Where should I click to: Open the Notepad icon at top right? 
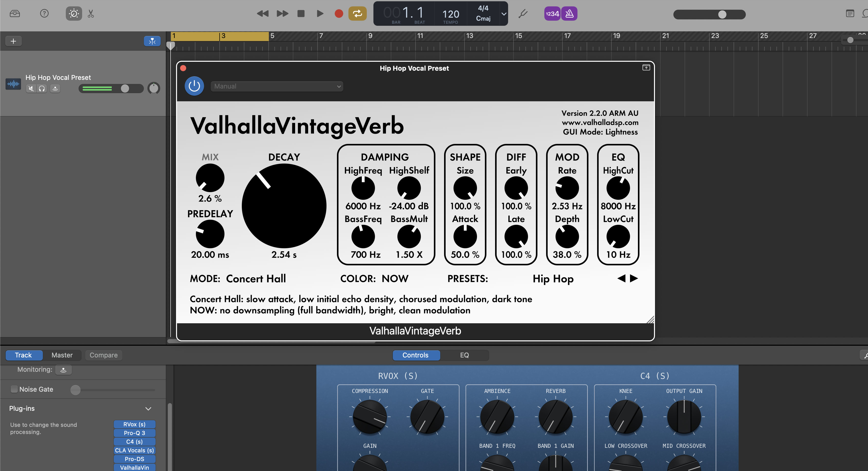(x=849, y=14)
